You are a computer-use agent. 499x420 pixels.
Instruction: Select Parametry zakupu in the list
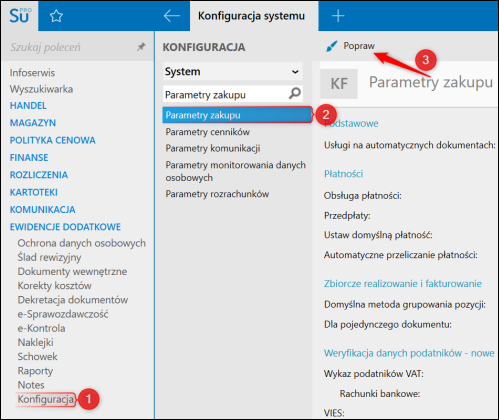click(237, 115)
